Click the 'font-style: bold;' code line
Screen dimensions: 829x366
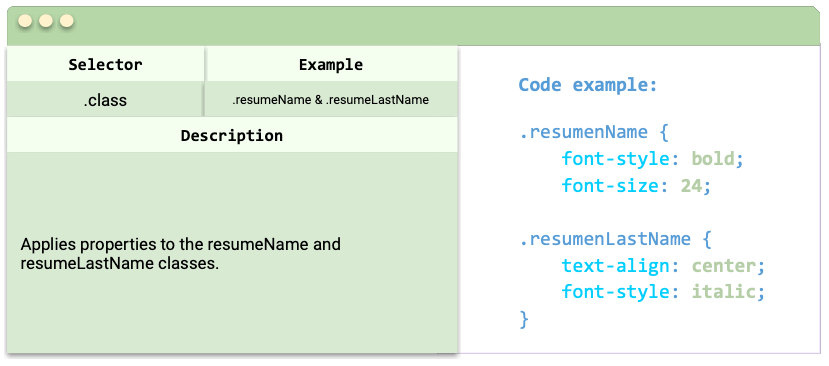click(x=652, y=159)
